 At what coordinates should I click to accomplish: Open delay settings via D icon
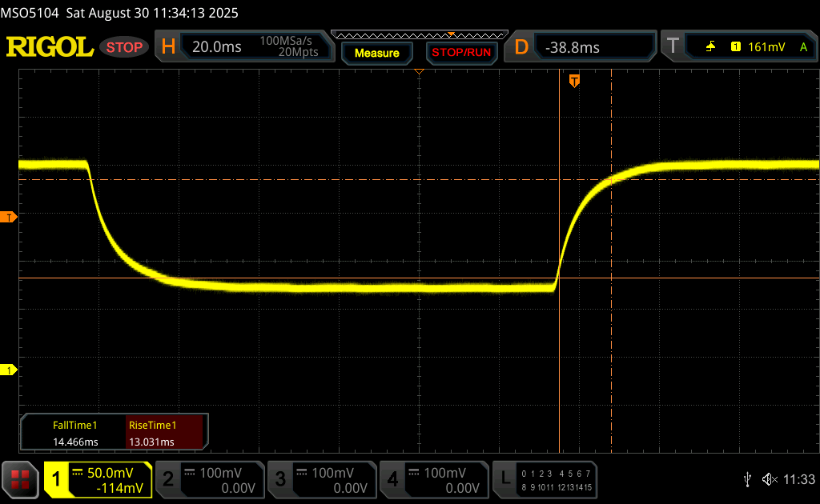[x=521, y=47]
